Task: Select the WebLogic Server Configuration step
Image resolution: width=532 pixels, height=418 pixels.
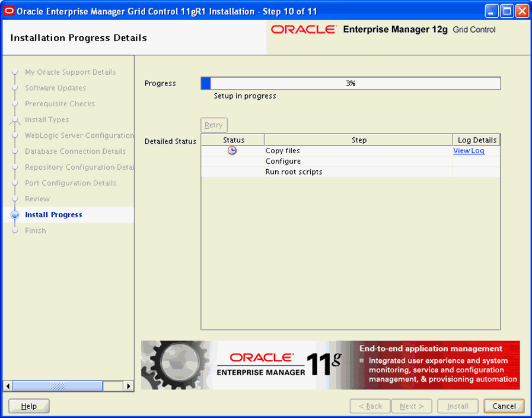Action: [79, 135]
